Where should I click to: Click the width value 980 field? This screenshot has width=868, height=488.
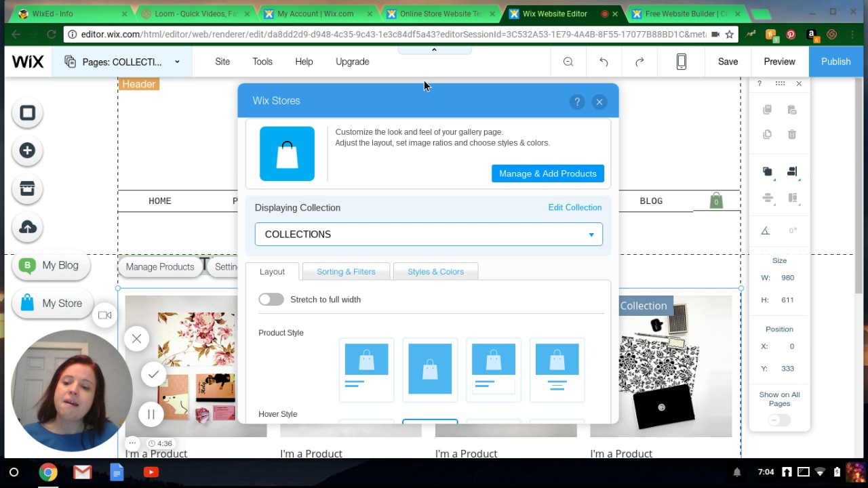click(x=787, y=278)
